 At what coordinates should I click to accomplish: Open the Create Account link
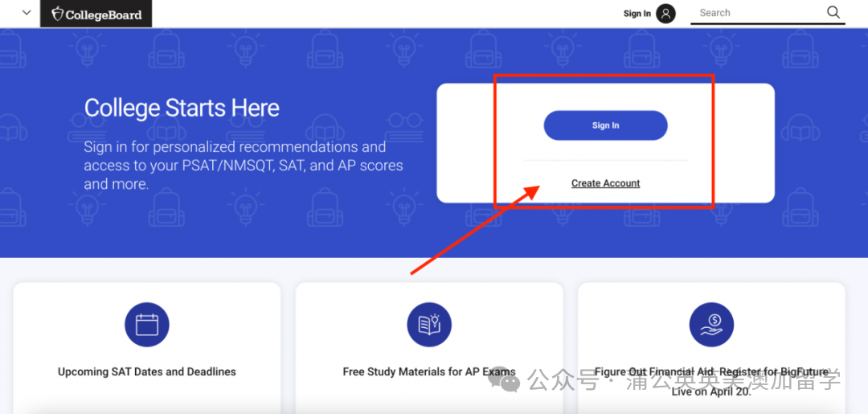click(x=606, y=183)
